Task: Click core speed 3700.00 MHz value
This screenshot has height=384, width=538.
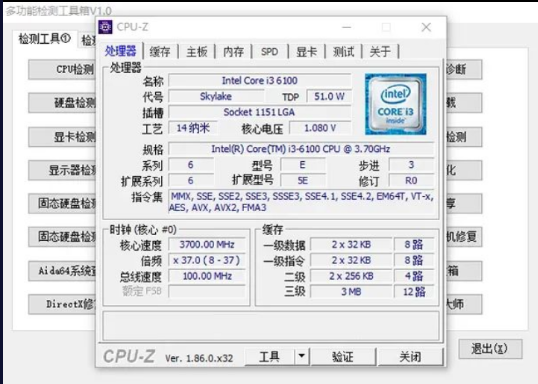Action: click(207, 245)
